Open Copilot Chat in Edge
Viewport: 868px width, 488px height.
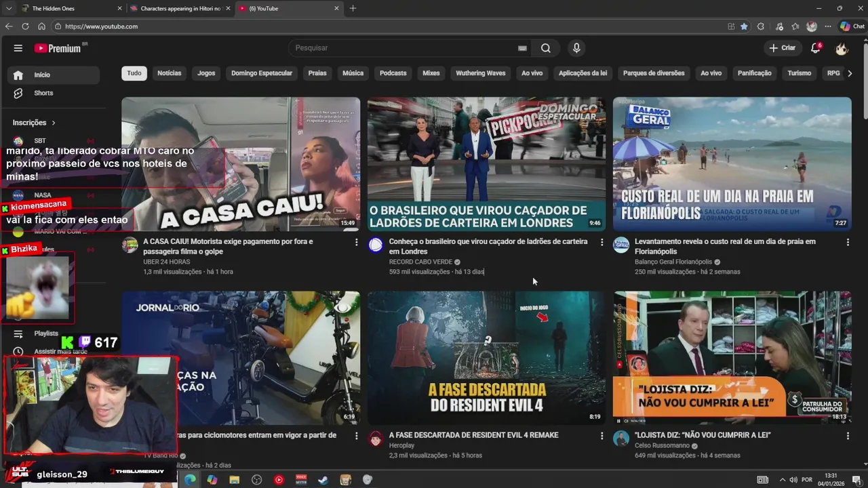pos(852,26)
